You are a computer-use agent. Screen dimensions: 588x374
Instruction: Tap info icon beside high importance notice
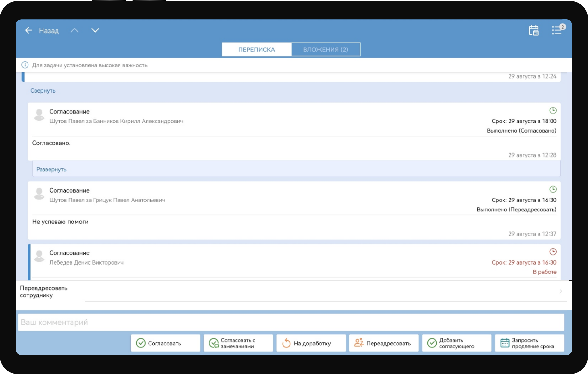tap(25, 65)
